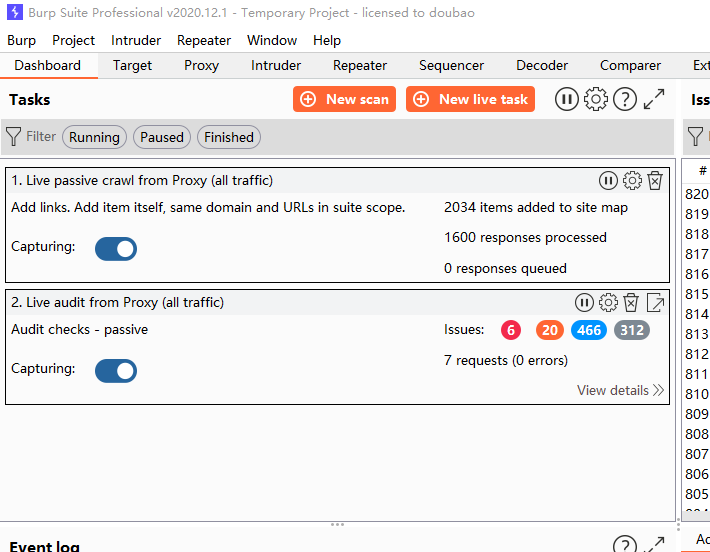The image size is (710, 552).
Task: Click the blue low severity badge 466
Action: tap(589, 330)
